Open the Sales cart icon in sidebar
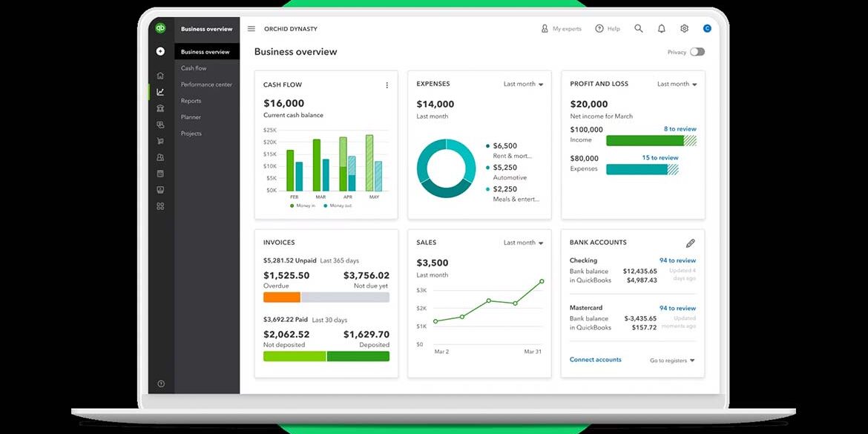868x434 pixels. coord(160,141)
